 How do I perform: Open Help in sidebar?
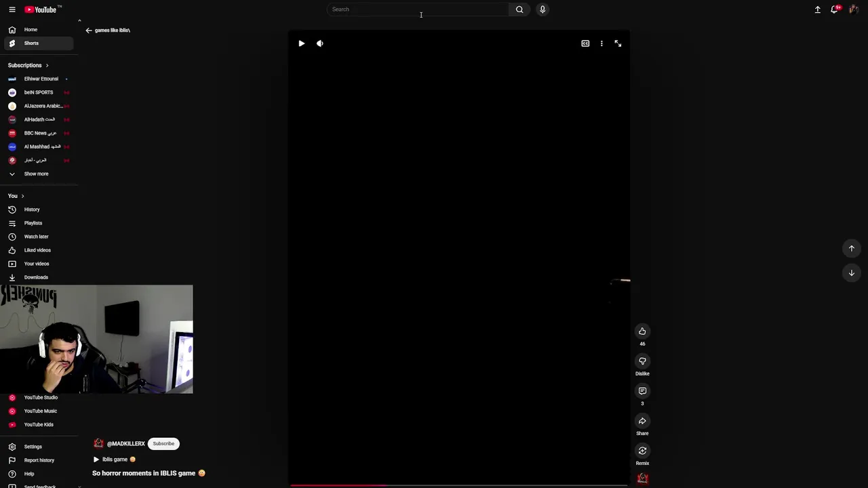tap(38, 474)
